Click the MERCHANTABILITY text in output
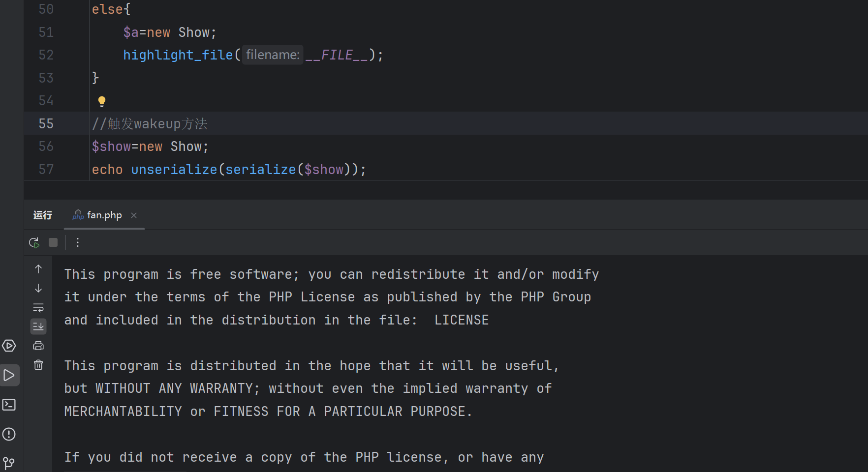The width and height of the screenshot is (868, 472). [x=123, y=412]
